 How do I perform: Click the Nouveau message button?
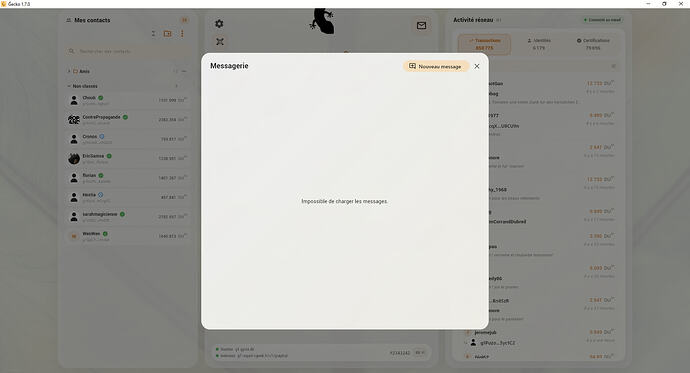pyautogui.click(x=436, y=66)
